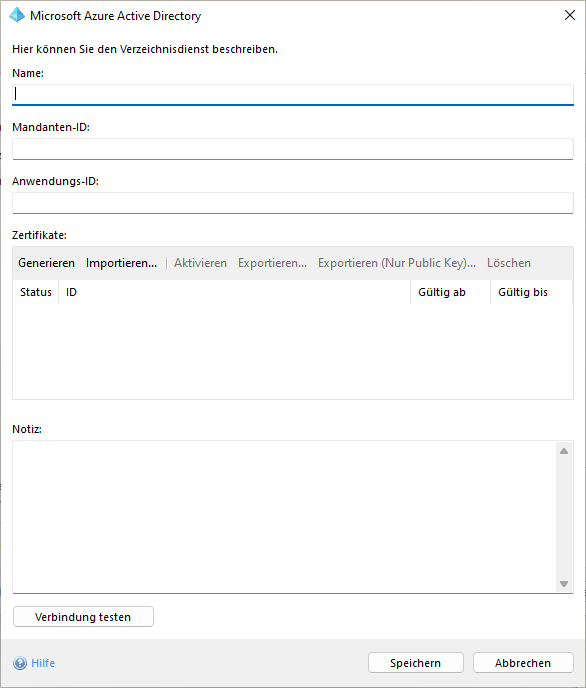
Task: Click the blue Hilfe question mark icon
Action: [20, 663]
